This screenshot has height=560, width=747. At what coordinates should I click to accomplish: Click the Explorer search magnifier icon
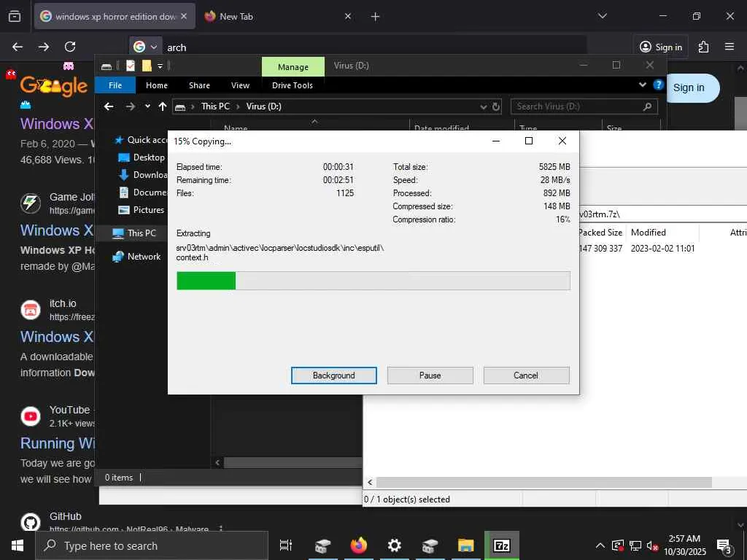click(647, 106)
